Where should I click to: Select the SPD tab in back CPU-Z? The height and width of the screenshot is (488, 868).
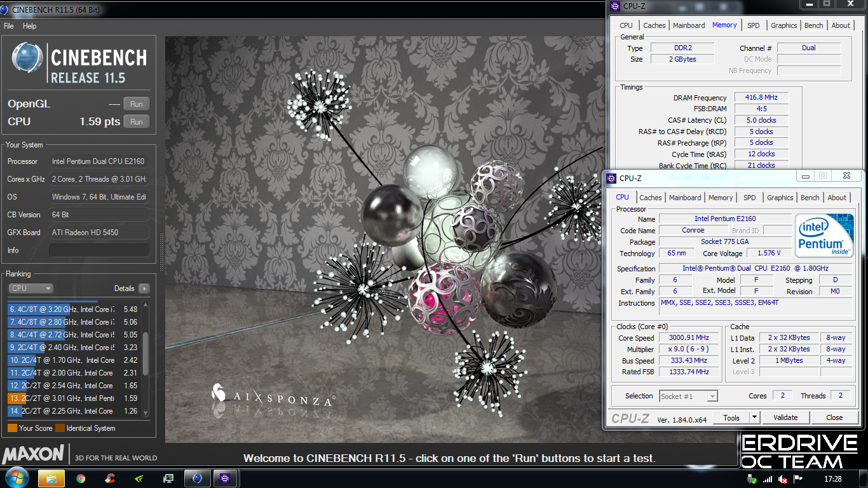pos(753,25)
